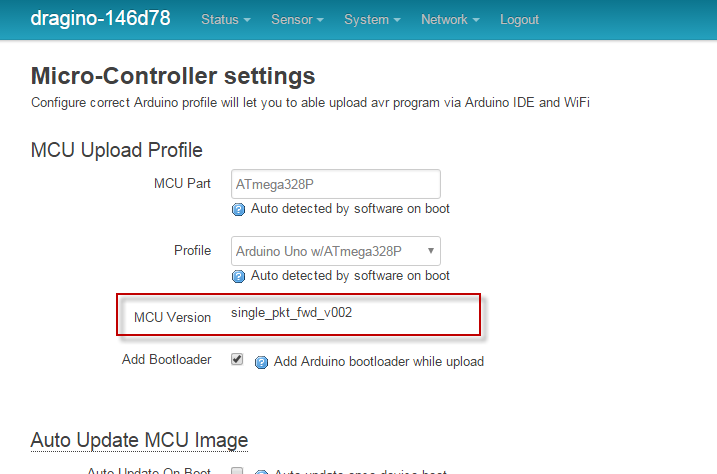
Task: Click help icon under MCU Part field
Action: 238,209
